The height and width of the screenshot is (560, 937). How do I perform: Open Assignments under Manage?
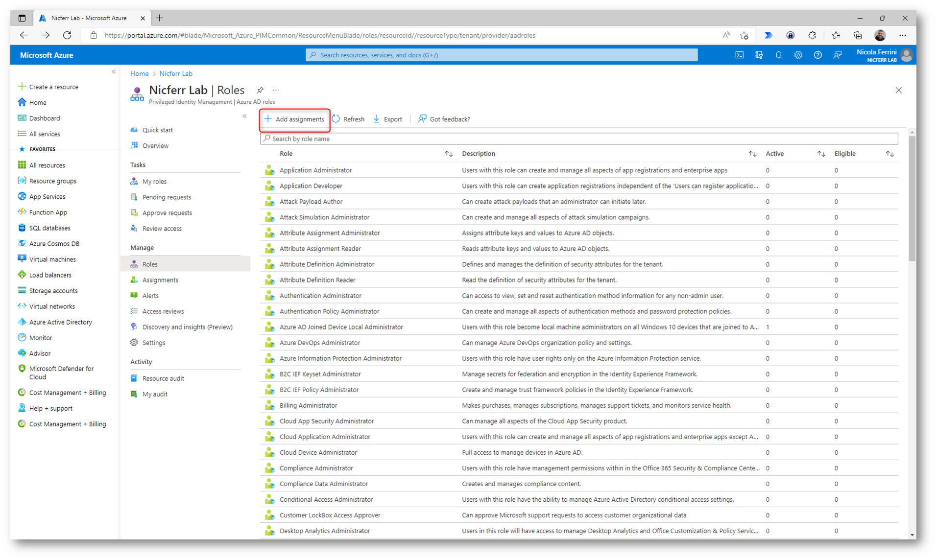click(x=160, y=280)
